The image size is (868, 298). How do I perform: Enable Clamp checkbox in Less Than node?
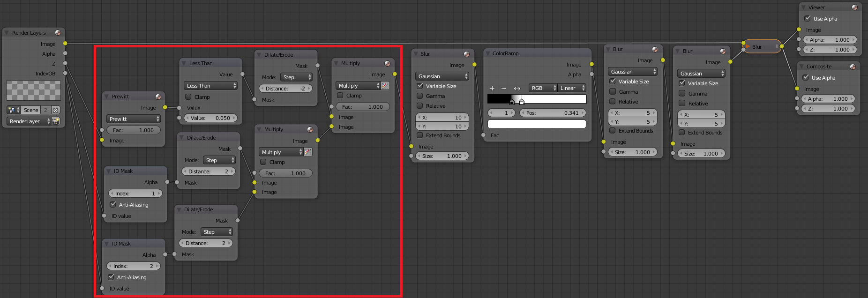click(x=188, y=97)
